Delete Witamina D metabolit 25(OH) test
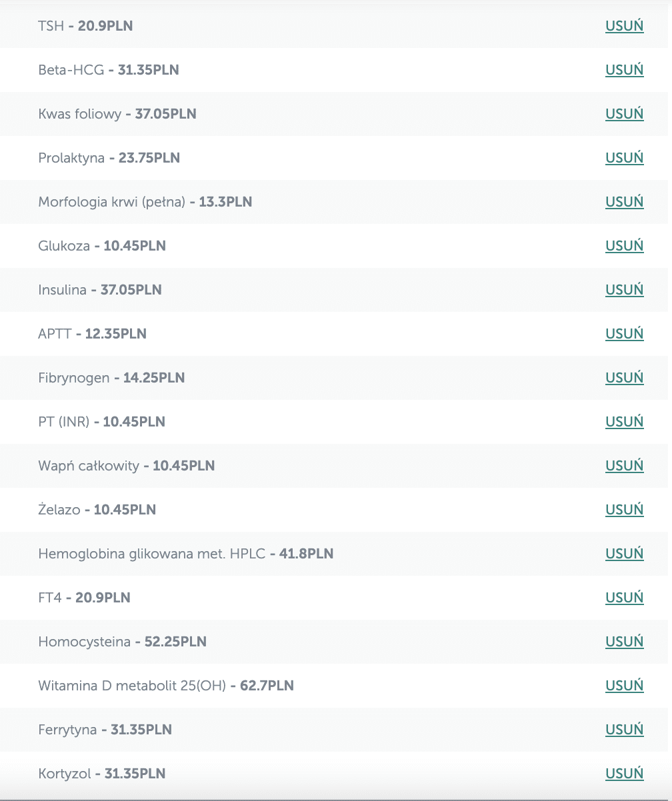Viewport: 672px width, 801px height. point(624,686)
